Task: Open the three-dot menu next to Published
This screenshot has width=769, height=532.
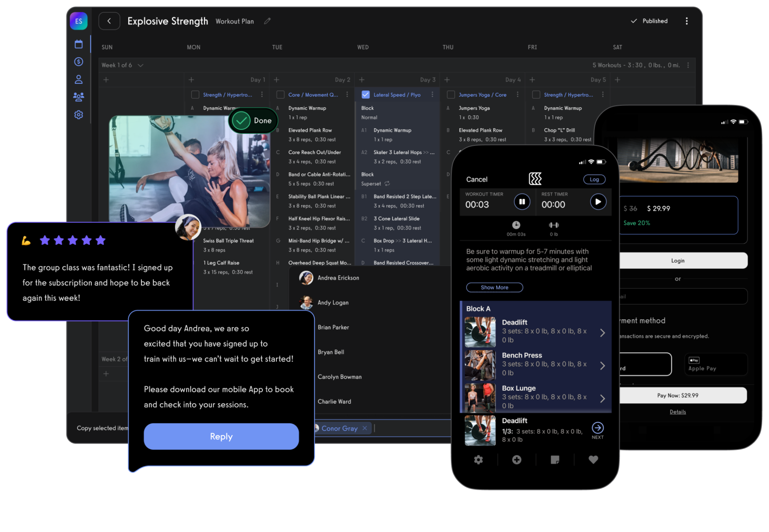Action: click(687, 21)
